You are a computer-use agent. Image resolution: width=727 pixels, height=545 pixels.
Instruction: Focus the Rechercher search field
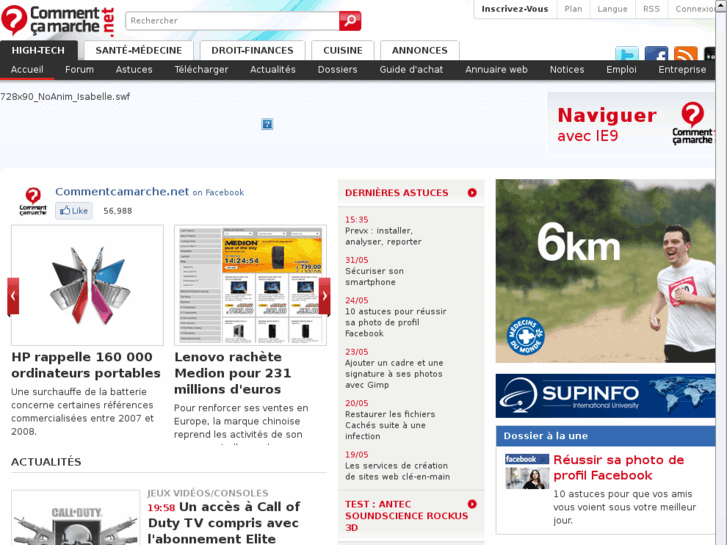[x=232, y=21]
